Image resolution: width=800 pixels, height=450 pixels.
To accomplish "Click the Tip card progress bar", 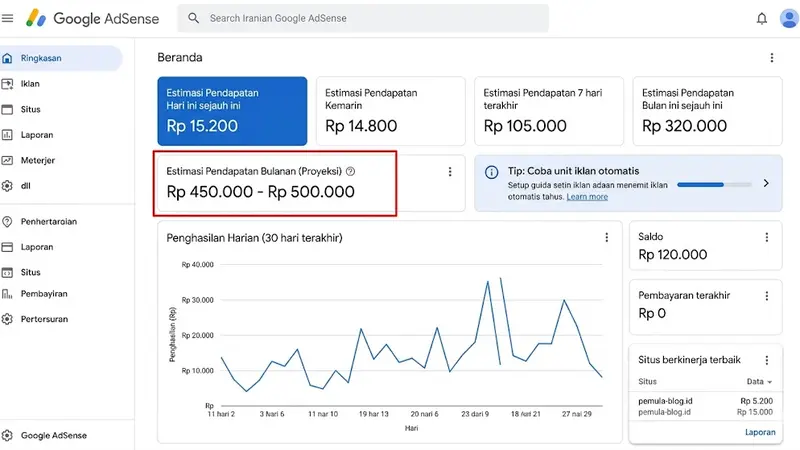I will tap(714, 184).
